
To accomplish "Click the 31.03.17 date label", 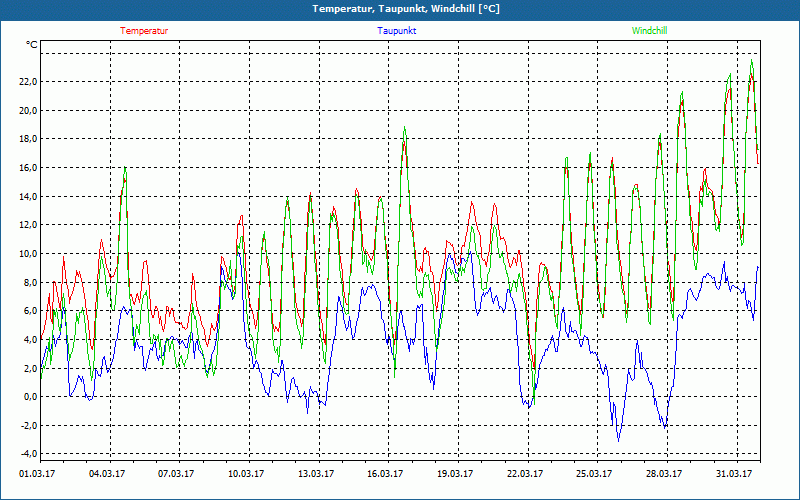I will pos(734,474).
